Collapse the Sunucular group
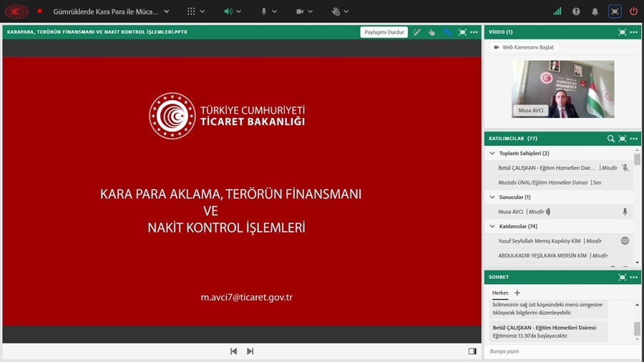The image size is (644, 362). 492,197
